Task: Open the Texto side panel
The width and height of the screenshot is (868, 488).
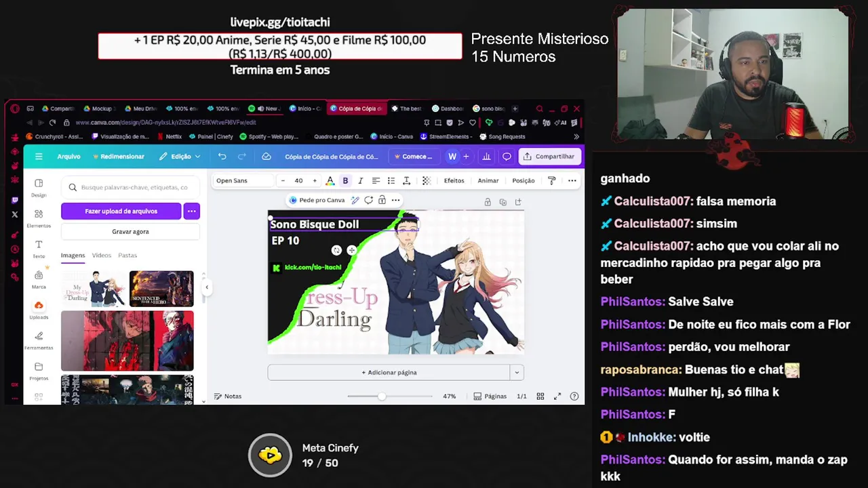Action: click(x=39, y=249)
